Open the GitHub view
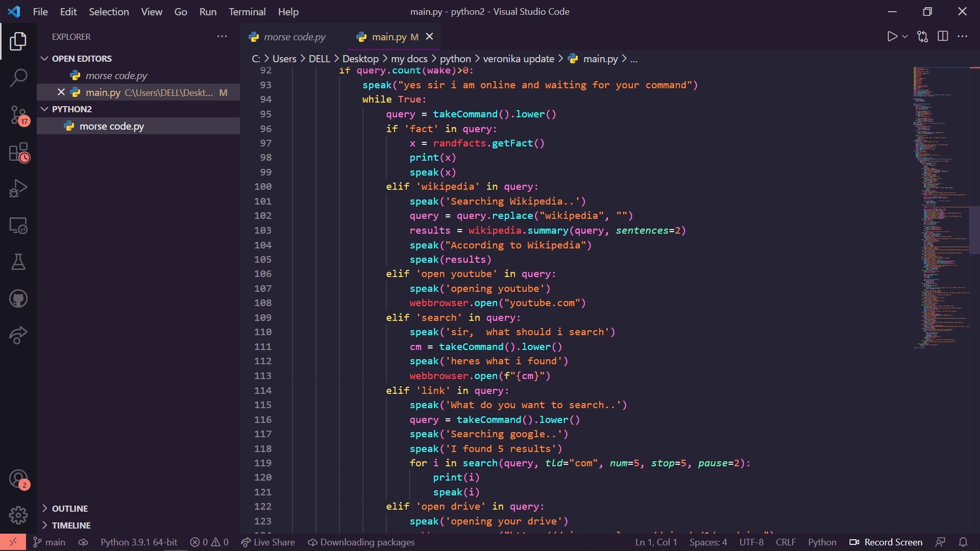This screenshot has height=551, width=980. tap(18, 298)
